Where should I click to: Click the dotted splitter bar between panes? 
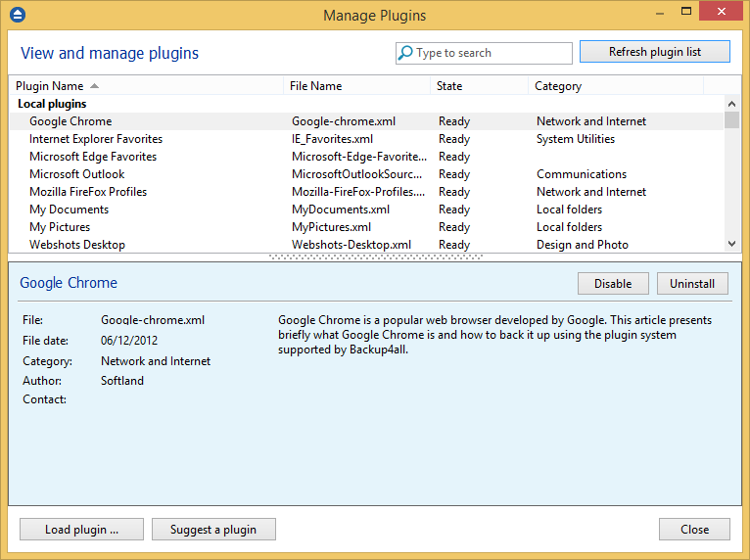point(374,257)
